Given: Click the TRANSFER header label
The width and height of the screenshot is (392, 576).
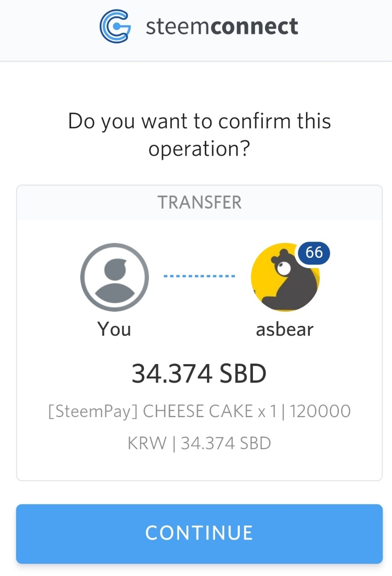Looking at the screenshot, I should click(199, 202).
